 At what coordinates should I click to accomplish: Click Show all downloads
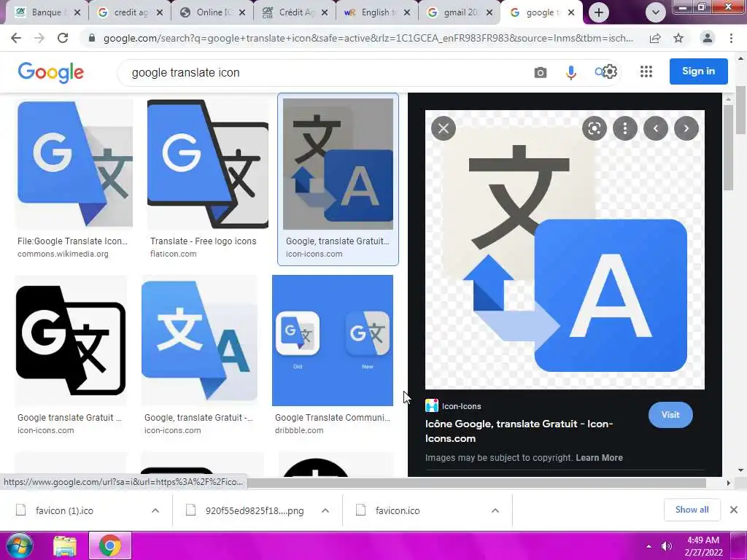[x=692, y=510]
